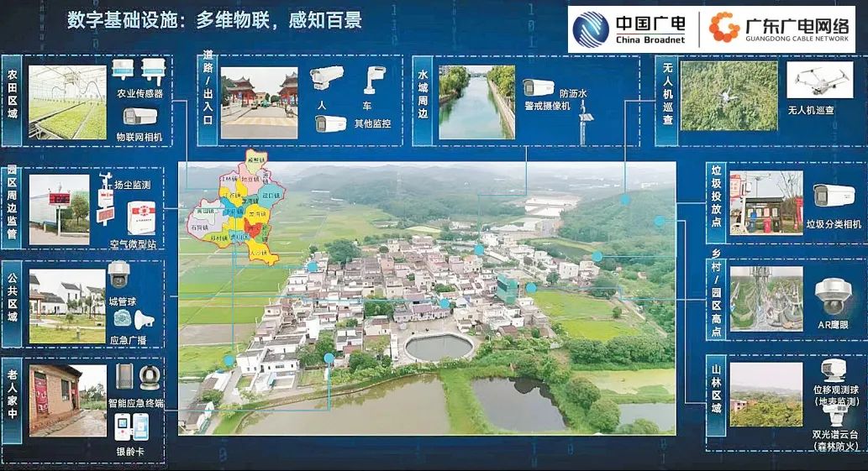Open the canal photo in 水域周边
Image resolution: width=868 pixels, height=471 pixels.
pos(476,102)
